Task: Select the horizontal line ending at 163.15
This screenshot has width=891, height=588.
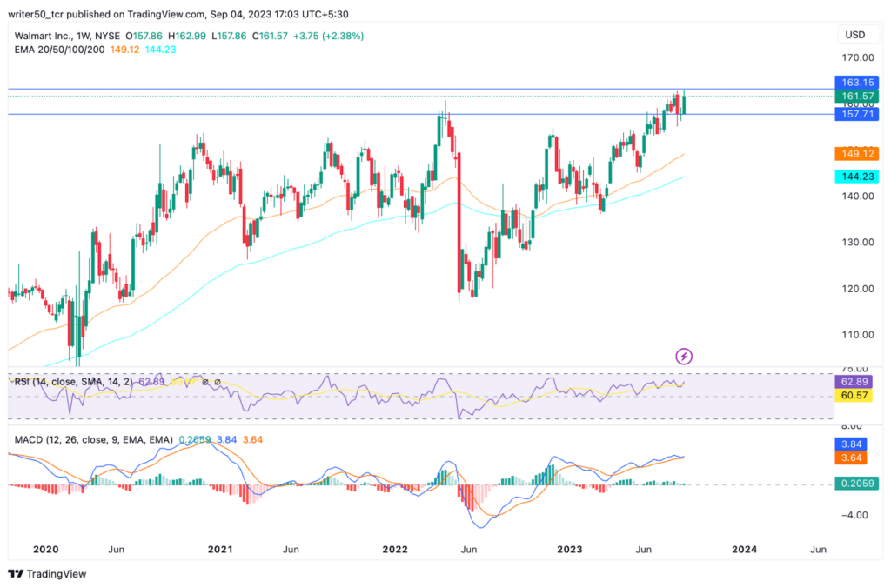Action: coord(421,89)
